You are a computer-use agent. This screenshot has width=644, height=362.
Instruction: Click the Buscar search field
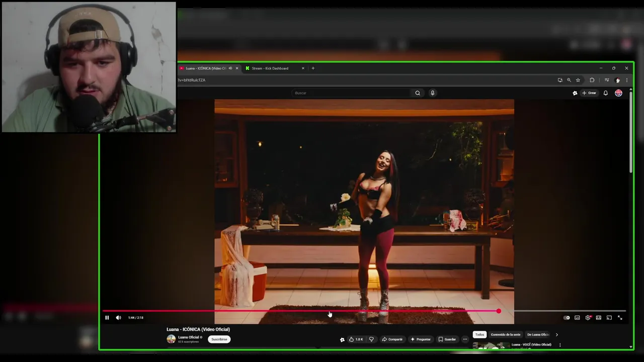point(352,93)
